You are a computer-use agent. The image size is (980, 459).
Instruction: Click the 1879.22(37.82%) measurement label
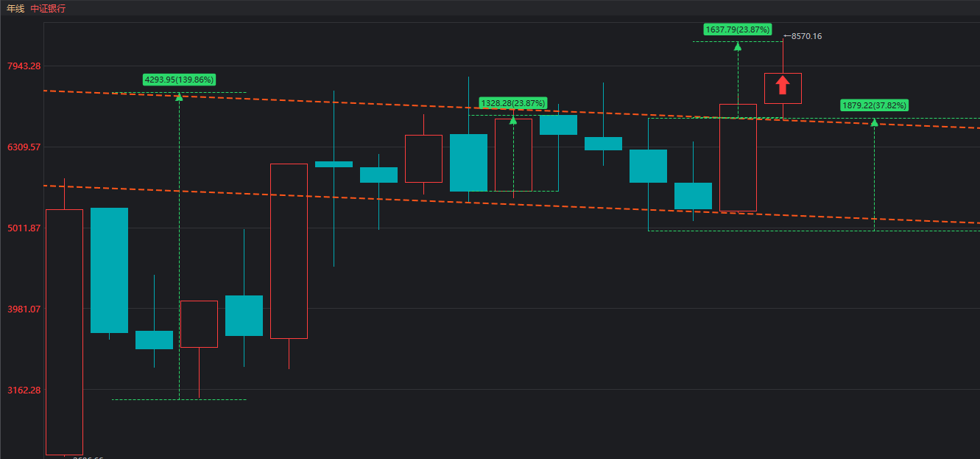(x=874, y=105)
